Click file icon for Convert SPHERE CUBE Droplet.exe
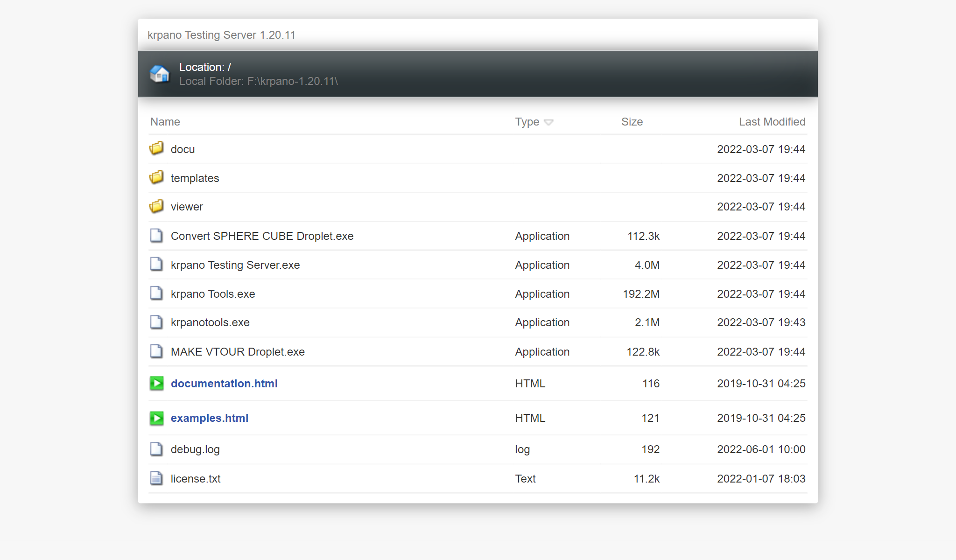Image resolution: width=956 pixels, height=560 pixels. 156,236
